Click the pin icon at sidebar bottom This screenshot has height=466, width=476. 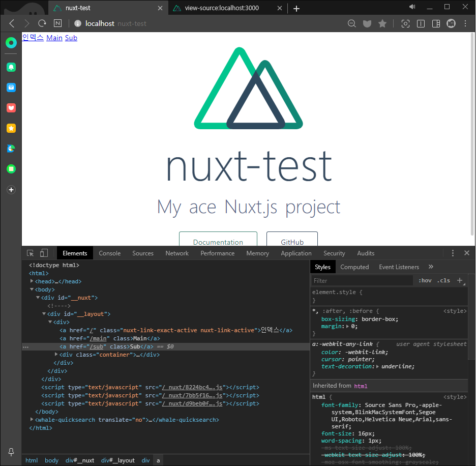[x=11, y=452]
